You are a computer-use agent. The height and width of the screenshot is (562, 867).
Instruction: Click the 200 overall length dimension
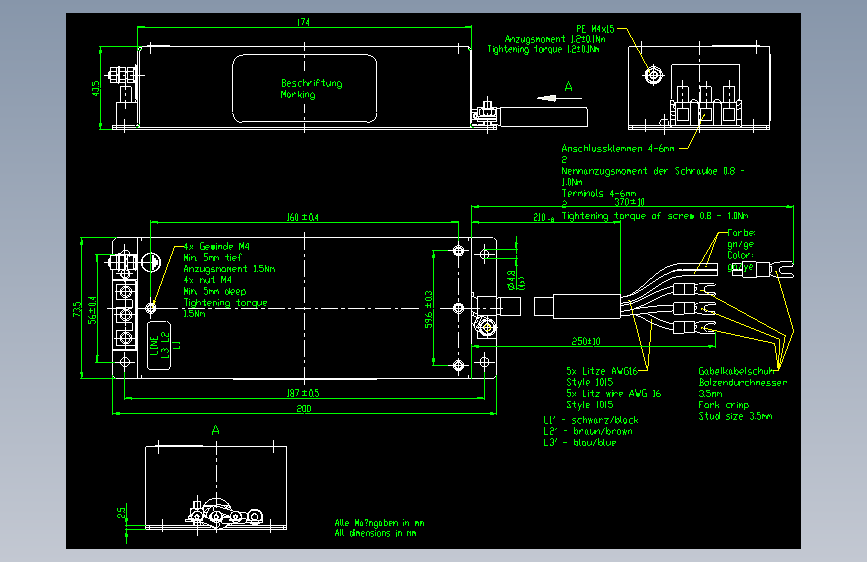pyautogui.click(x=304, y=408)
